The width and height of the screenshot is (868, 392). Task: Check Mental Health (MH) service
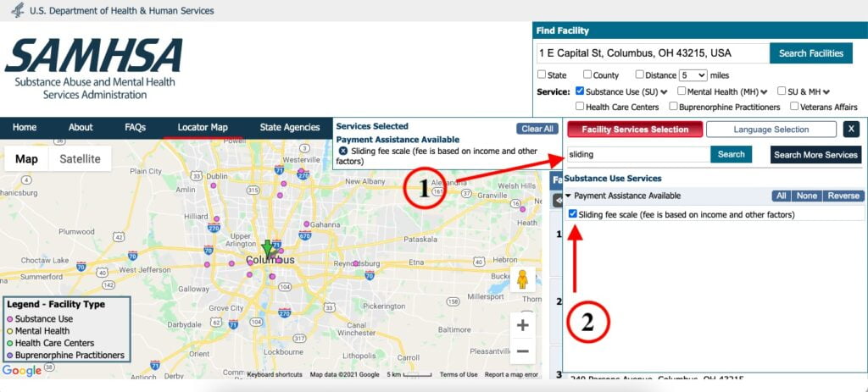coord(682,91)
